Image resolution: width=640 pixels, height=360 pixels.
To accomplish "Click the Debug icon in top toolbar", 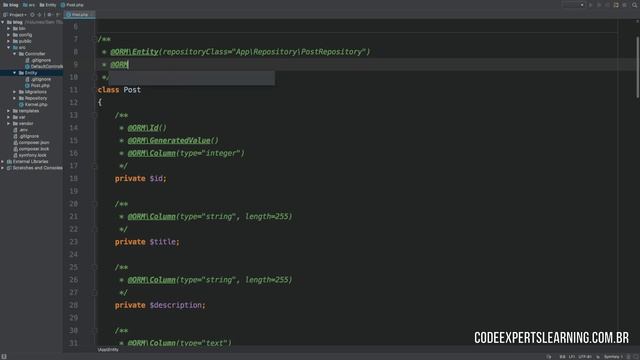I will point(599,5).
